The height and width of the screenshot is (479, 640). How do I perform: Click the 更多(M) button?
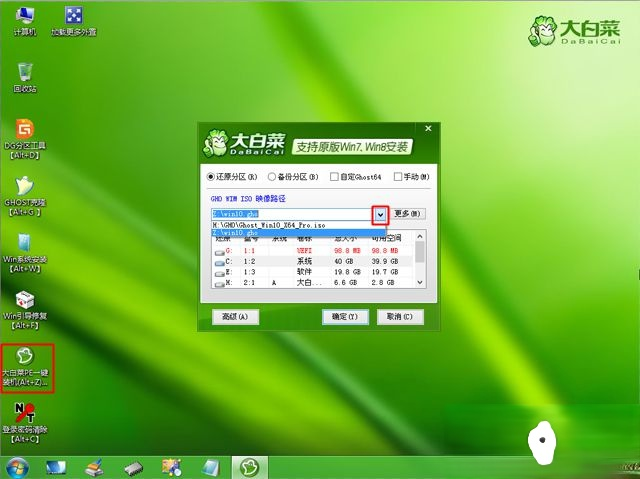pos(408,214)
